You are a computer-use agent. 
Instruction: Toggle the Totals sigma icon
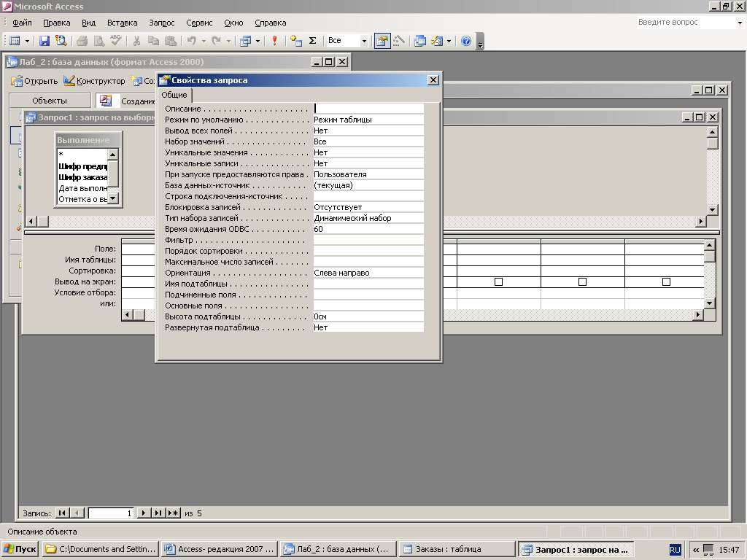pyautogui.click(x=312, y=41)
